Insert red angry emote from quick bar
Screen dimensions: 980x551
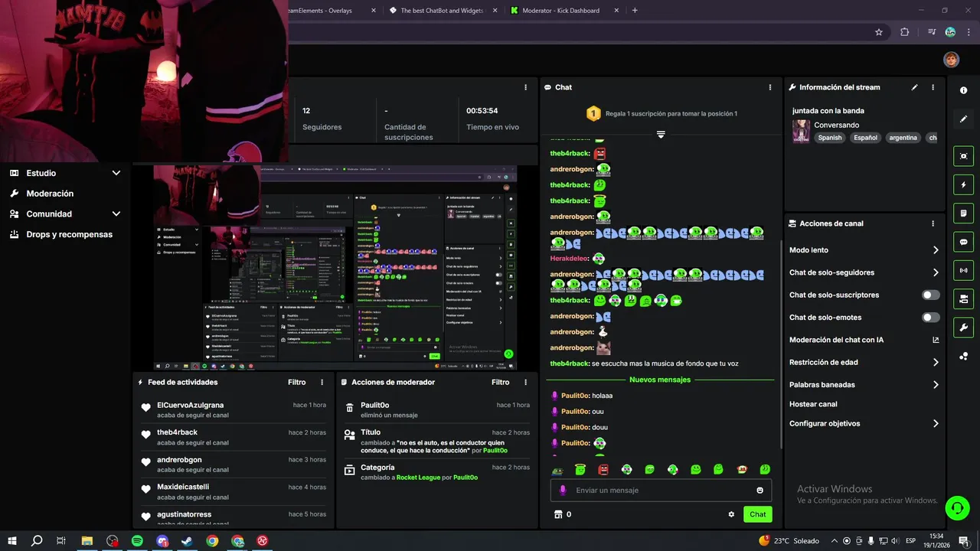point(603,469)
